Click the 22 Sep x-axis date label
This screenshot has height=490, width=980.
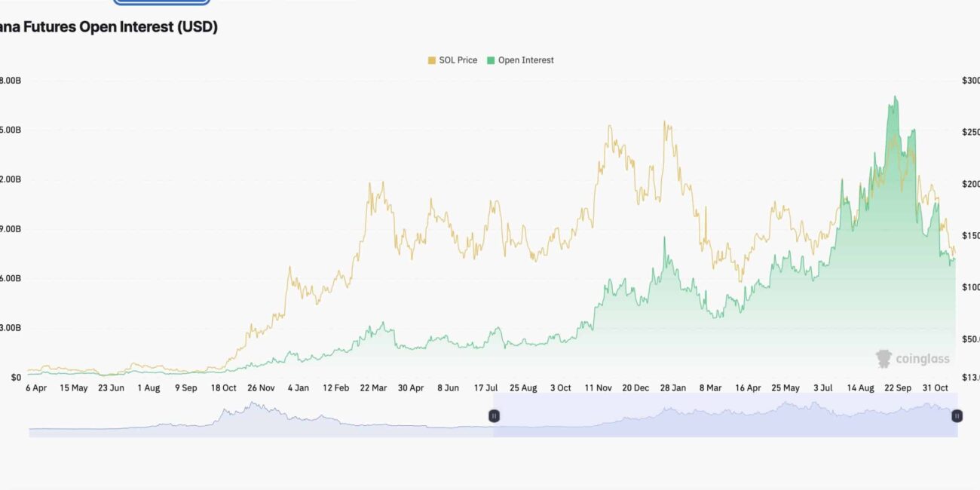point(898,388)
